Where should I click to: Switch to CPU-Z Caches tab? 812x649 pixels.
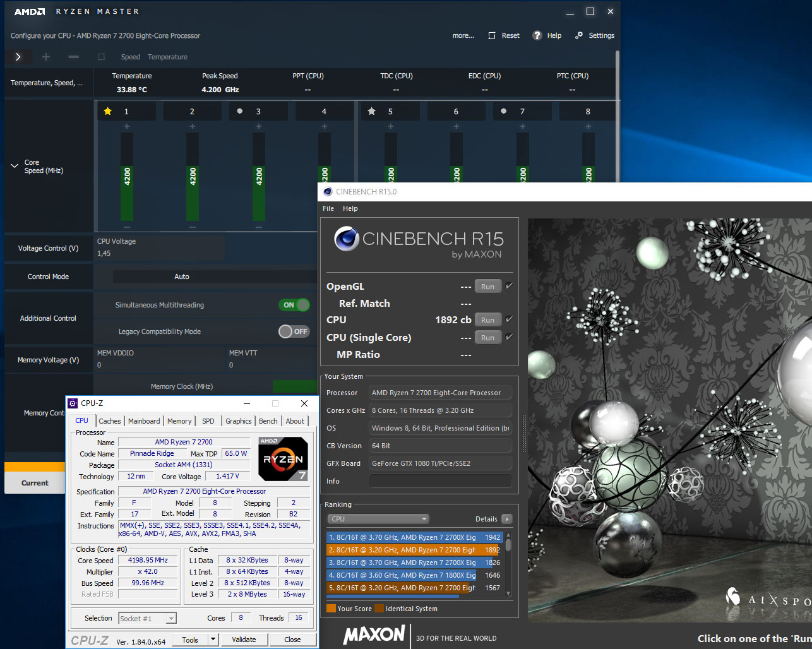pyautogui.click(x=110, y=421)
